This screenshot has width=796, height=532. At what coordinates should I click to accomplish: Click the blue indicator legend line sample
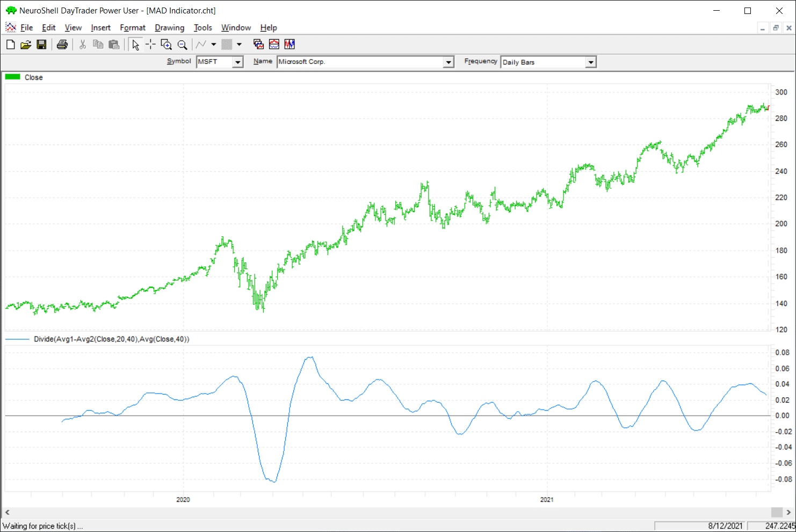tap(17, 339)
